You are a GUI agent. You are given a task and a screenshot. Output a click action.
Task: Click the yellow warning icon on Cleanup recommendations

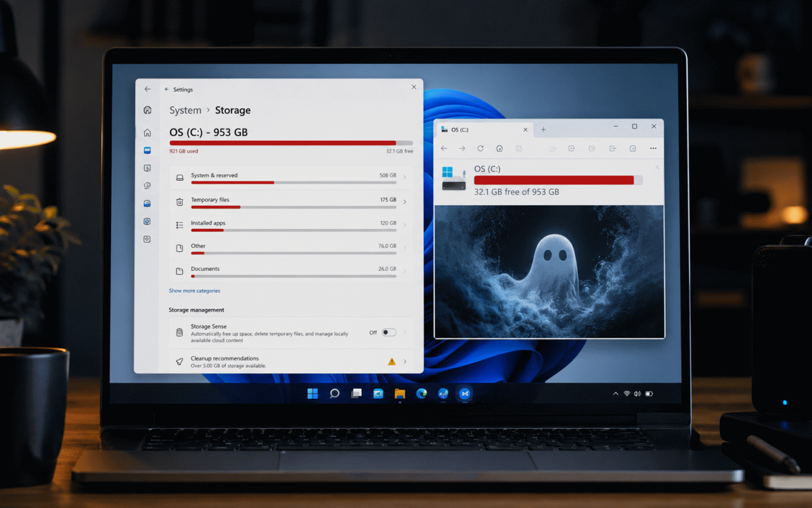[392, 362]
